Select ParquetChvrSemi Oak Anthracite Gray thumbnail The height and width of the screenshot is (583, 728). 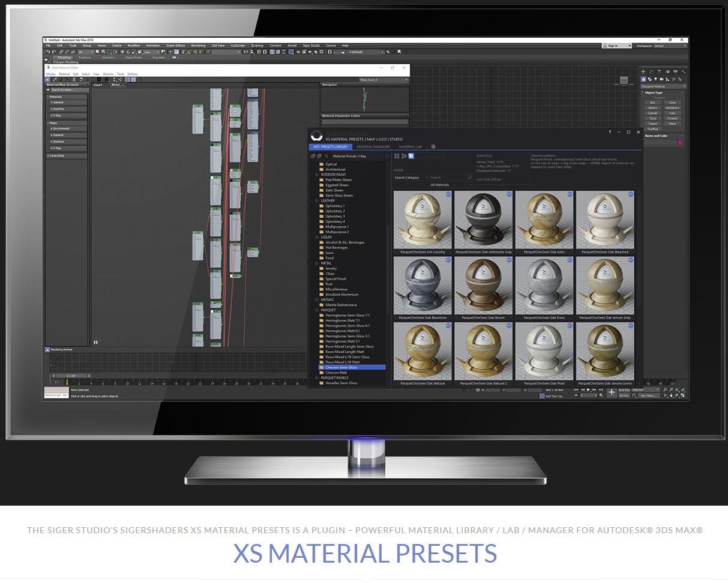(x=483, y=220)
